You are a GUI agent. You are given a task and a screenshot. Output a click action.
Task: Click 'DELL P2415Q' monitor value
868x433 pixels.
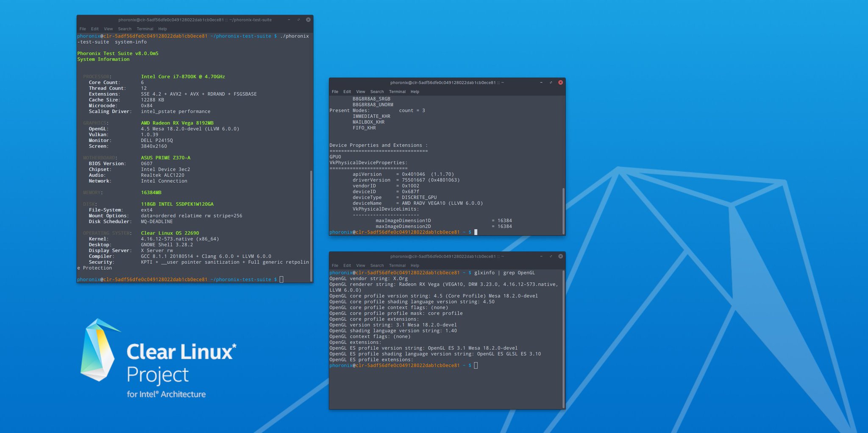tap(157, 140)
